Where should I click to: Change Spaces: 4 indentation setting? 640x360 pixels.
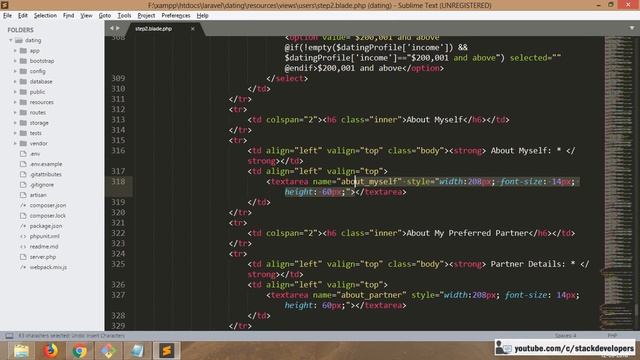click(565, 336)
